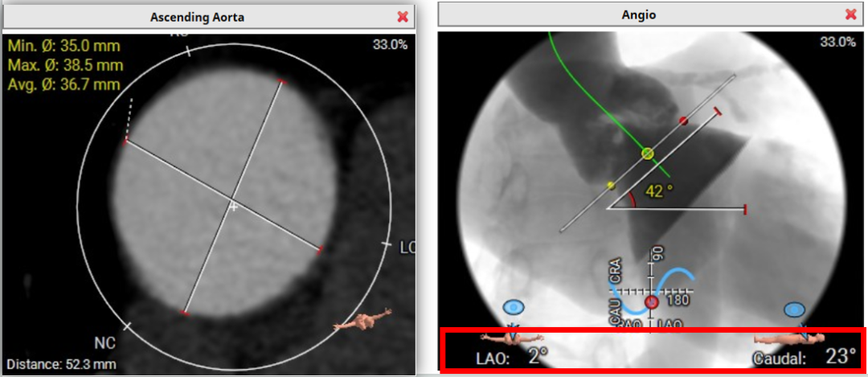Grab the red end handle of the horizontal reference line
Viewport: 868px width, 377px height.
(x=746, y=209)
